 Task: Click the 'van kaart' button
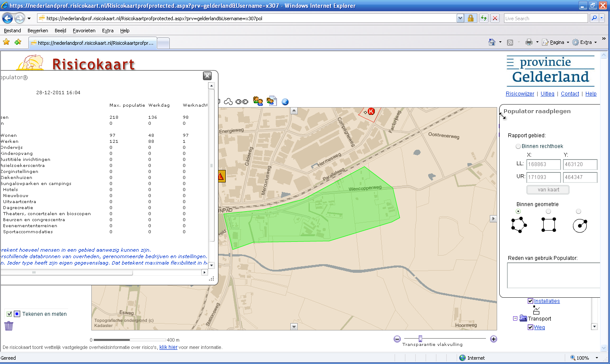pos(548,190)
